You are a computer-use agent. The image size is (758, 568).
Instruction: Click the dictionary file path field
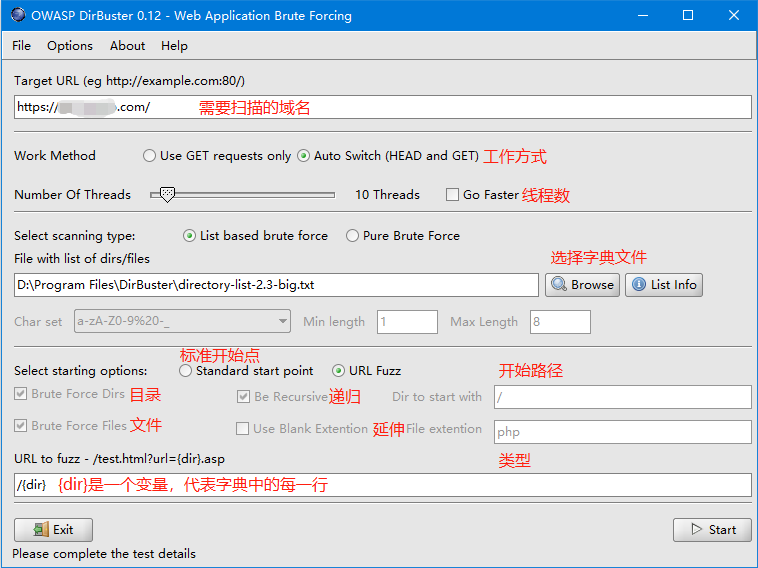tap(276, 285)
